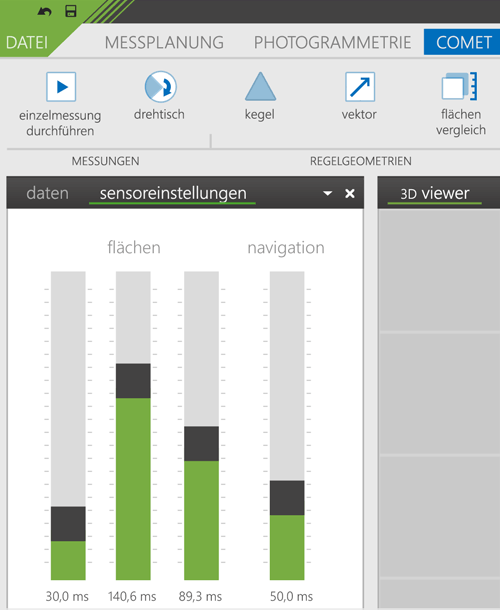Click the 140,6 ms value
This screenshot has height=610, width=500.
132,596
